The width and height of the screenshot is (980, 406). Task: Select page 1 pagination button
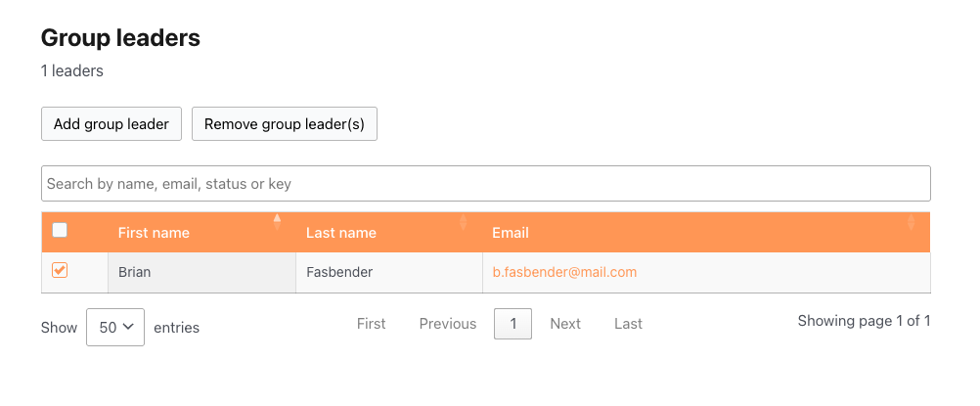pos(513,324)
